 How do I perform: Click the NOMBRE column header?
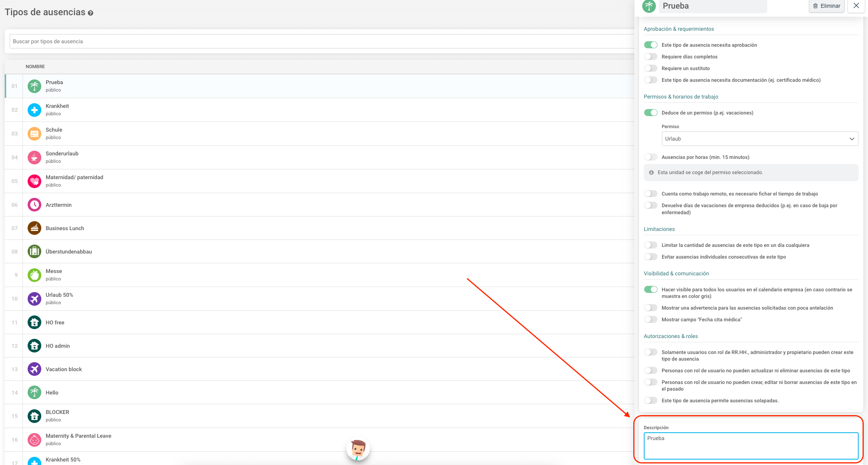click(x=35, y=67)
